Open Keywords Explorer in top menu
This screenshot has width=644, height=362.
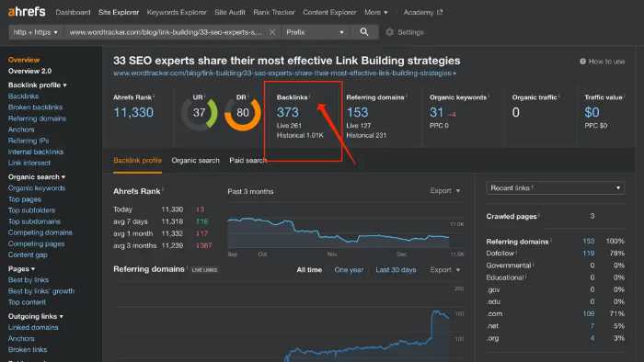(177, 12)
